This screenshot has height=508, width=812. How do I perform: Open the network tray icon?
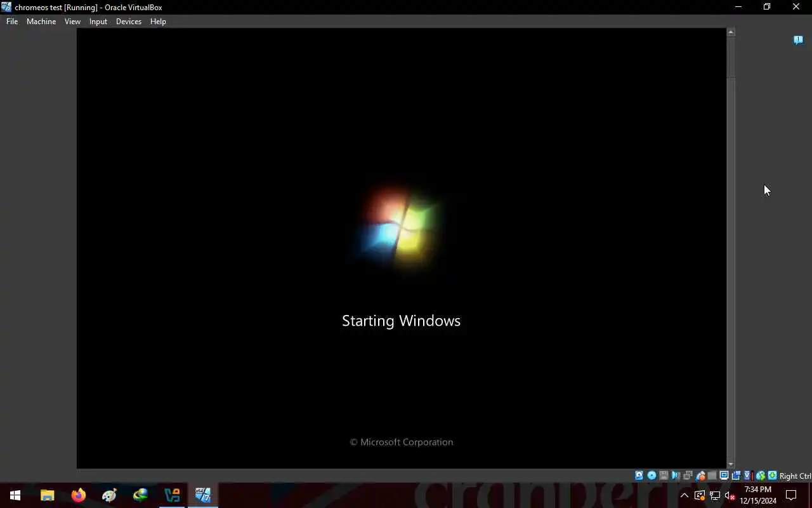(x=715, y=495)
